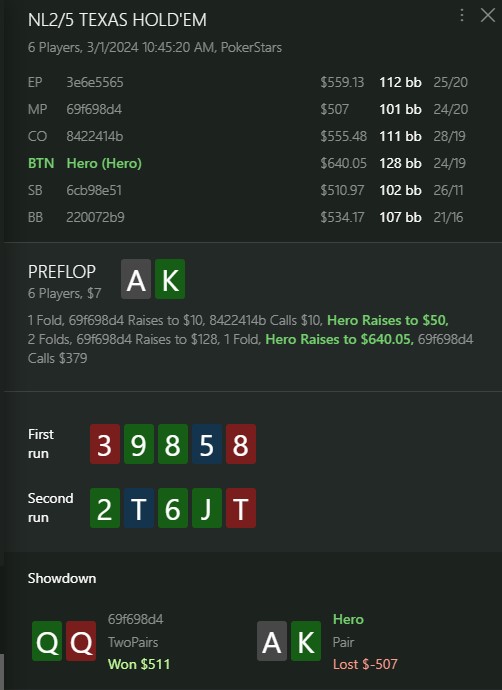
Task: Select the green 9 card in First run
Action: click(139, 444)
